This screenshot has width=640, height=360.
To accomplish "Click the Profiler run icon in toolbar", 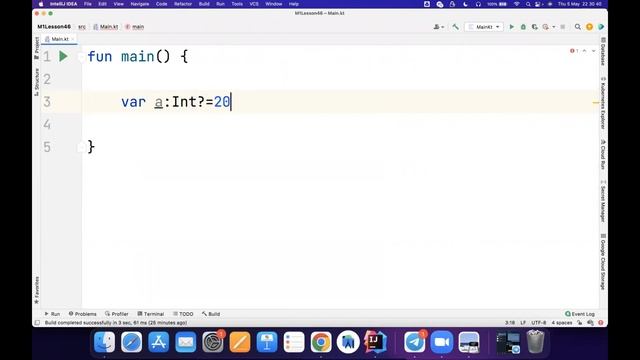I will [546, 27].
